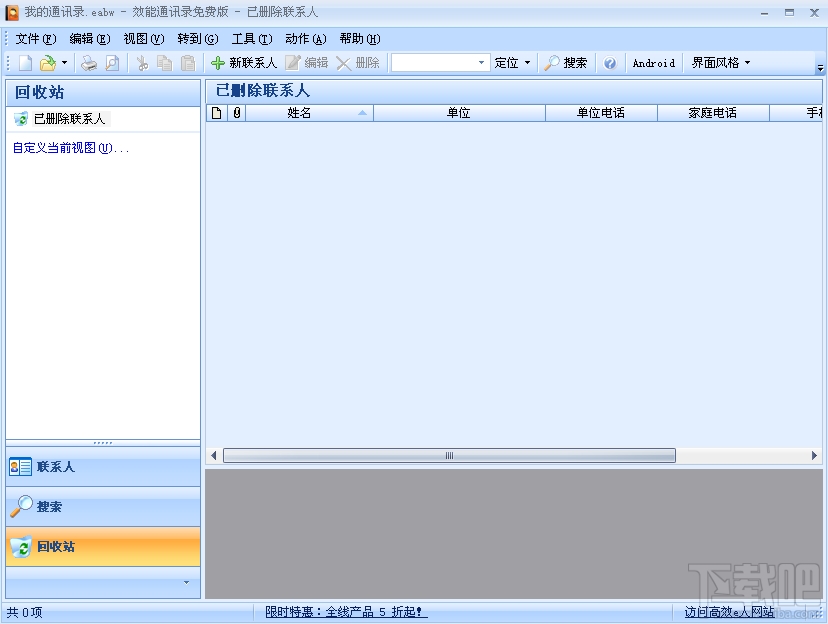Screen dimensions: 828x624
Task: Create a new address book file
Action: pyautogui.click(x=22, y=62)
